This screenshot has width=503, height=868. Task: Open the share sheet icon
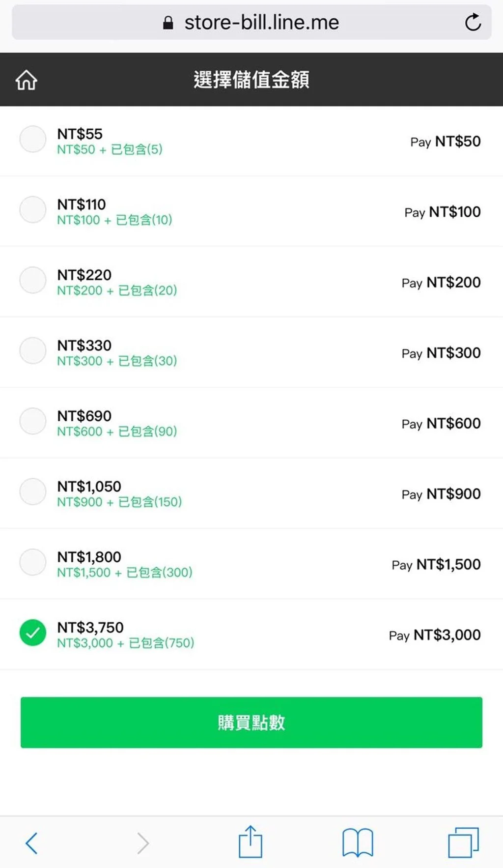(251, 841)
